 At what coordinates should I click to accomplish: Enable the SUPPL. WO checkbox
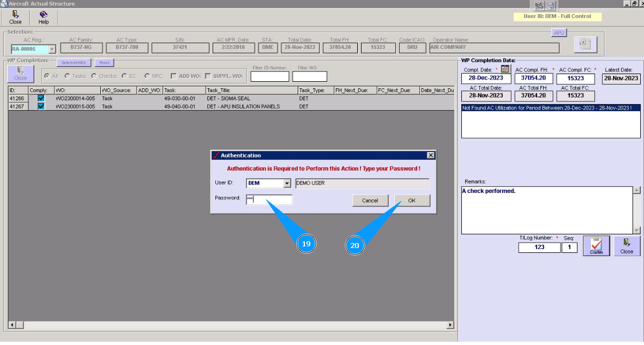208,76
